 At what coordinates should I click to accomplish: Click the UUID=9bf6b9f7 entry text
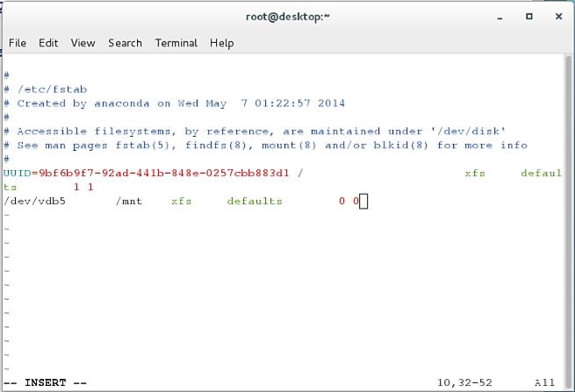coord(147,173)
